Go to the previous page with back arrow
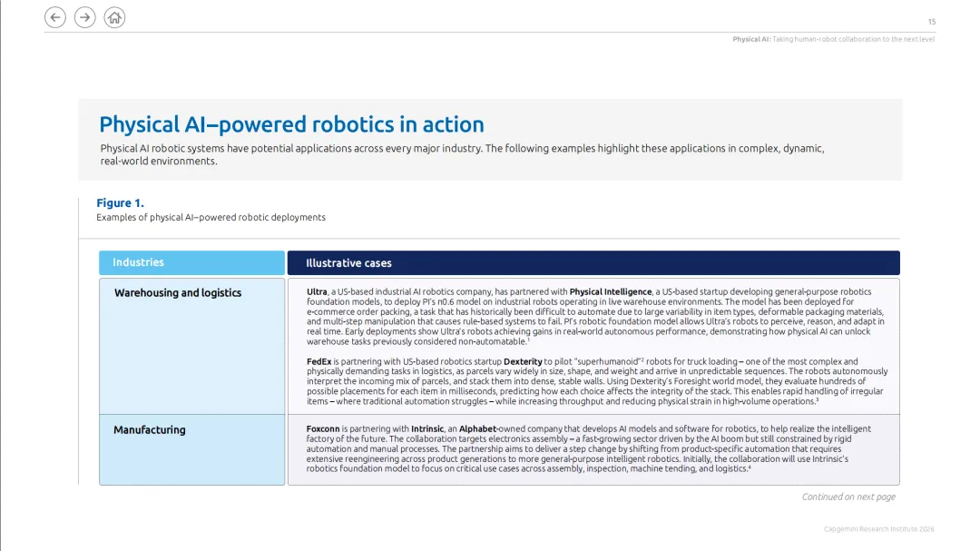 (55, 17)
